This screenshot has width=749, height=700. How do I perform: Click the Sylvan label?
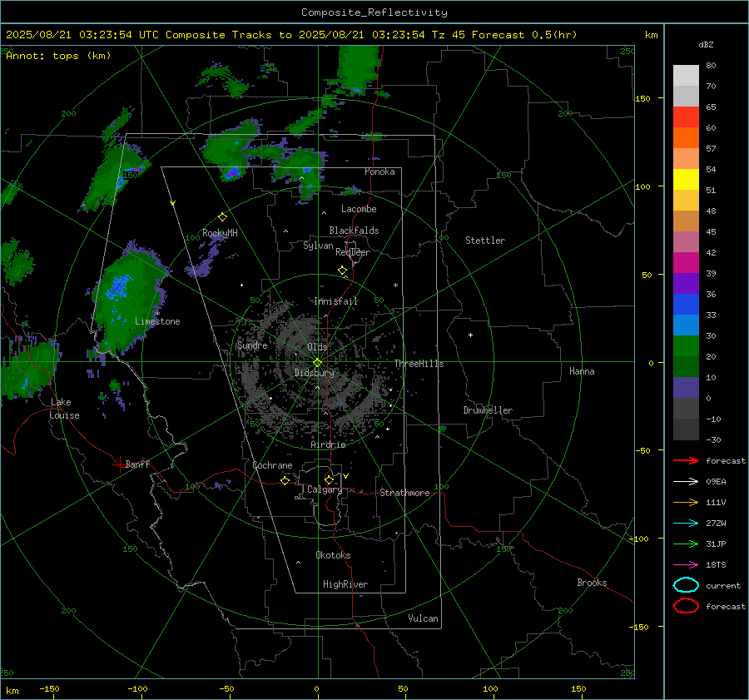point(318,246)
